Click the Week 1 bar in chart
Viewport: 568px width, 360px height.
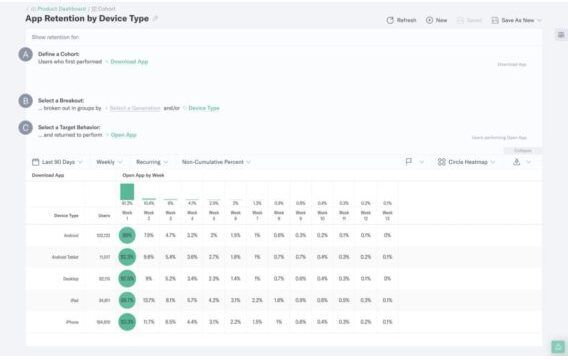pyautogui.click(x=127, y=192)
